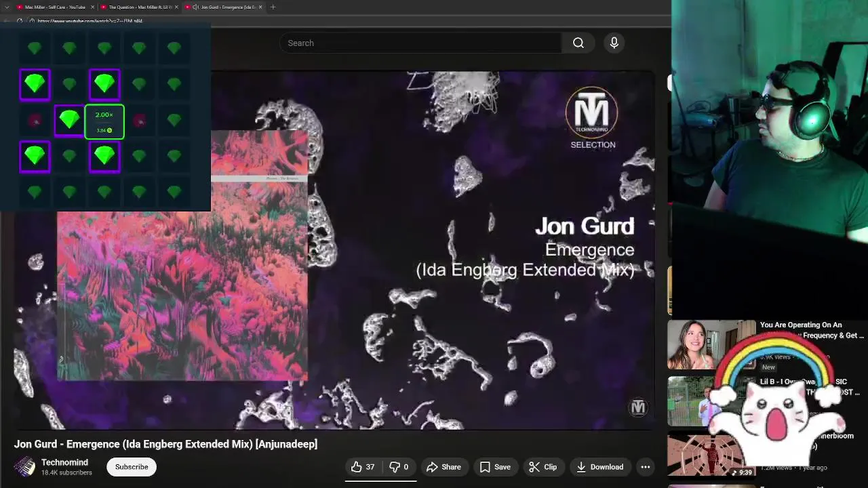Select the Jon Gurd - Emergence tab
The width and height of the screenshot is (868, 488).
pos(224,7)
